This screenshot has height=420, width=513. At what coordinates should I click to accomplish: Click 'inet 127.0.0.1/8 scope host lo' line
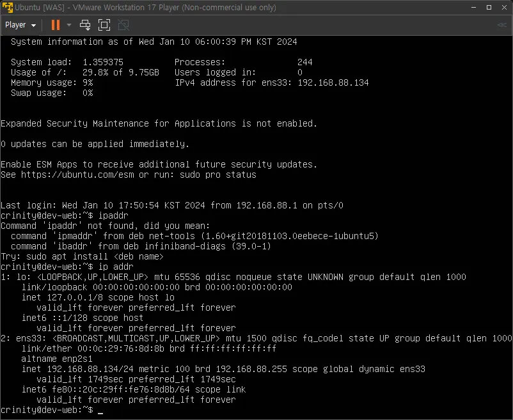pos(98,297)
